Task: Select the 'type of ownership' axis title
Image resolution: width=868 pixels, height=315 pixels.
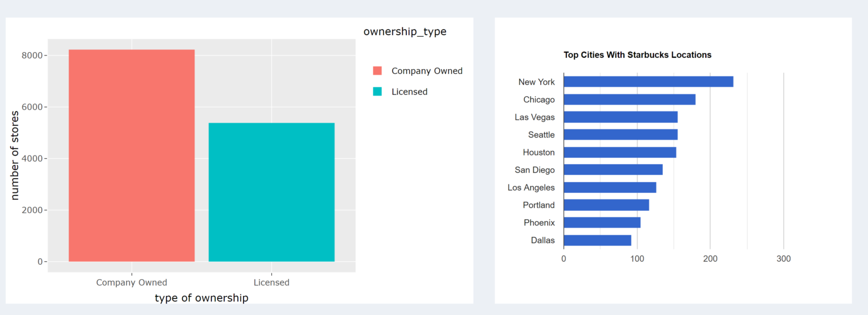Action: [201, 297]
